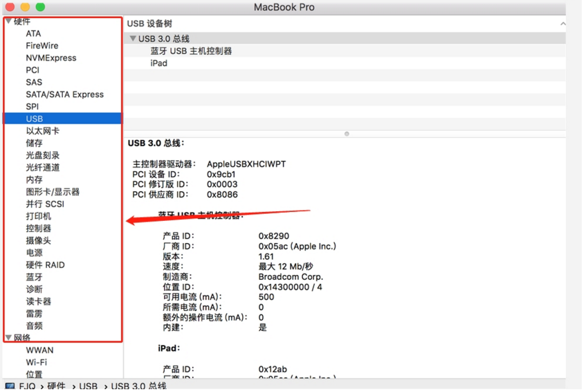Collapse the 网络 network section triangle
Image resolution: width=588 pixels, height=392 pixels.
9,338
